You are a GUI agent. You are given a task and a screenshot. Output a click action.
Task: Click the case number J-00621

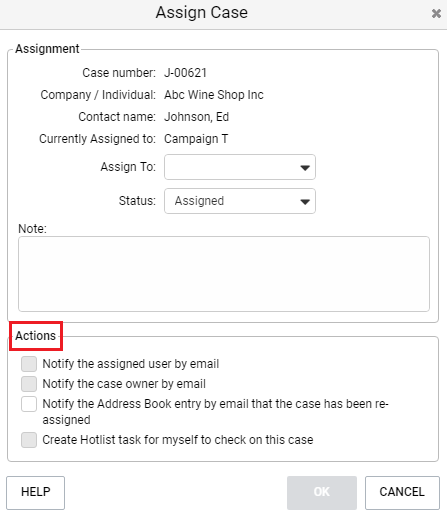pyautogui.click(x=185, y=73)
